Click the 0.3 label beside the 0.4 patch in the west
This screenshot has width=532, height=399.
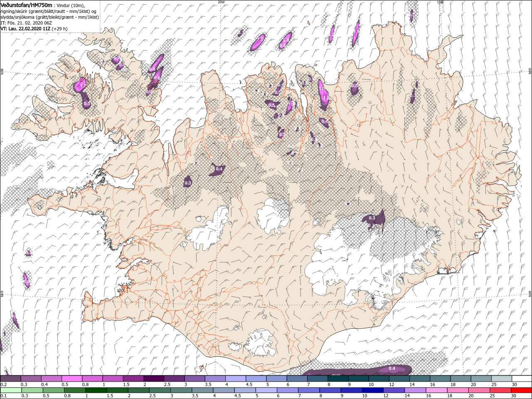[x=187, y=182]
